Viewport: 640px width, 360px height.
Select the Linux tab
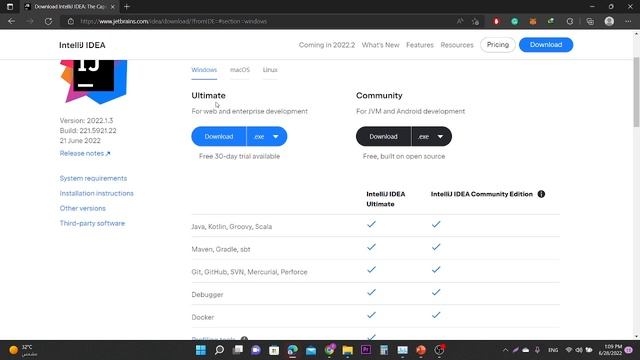pos(270,70)
